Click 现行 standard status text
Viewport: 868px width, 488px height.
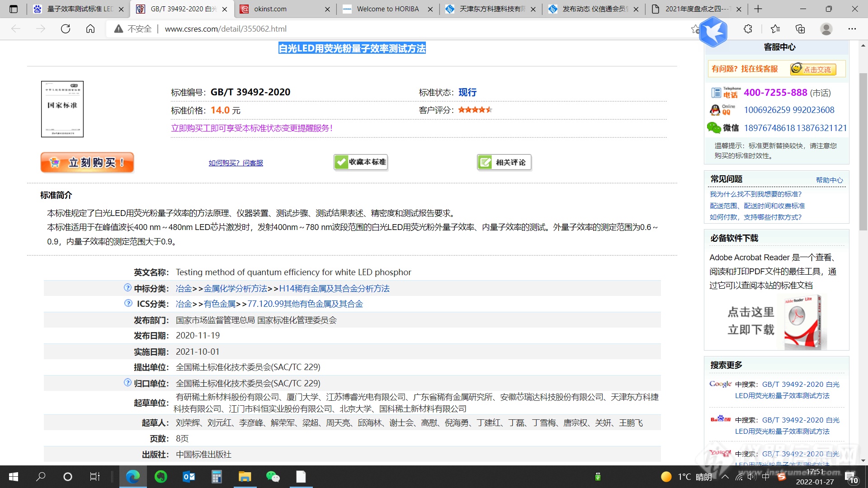467,92
